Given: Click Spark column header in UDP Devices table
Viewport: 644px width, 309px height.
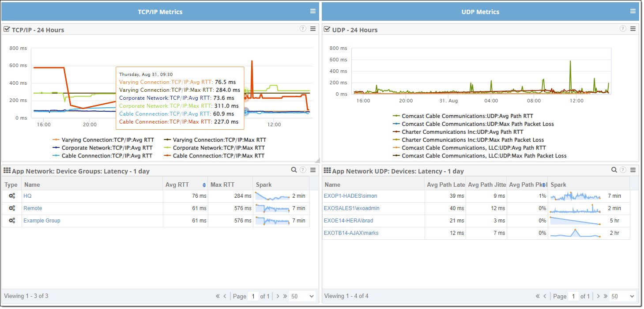Looking at the screenshot, I should click(x=589, y=185).
